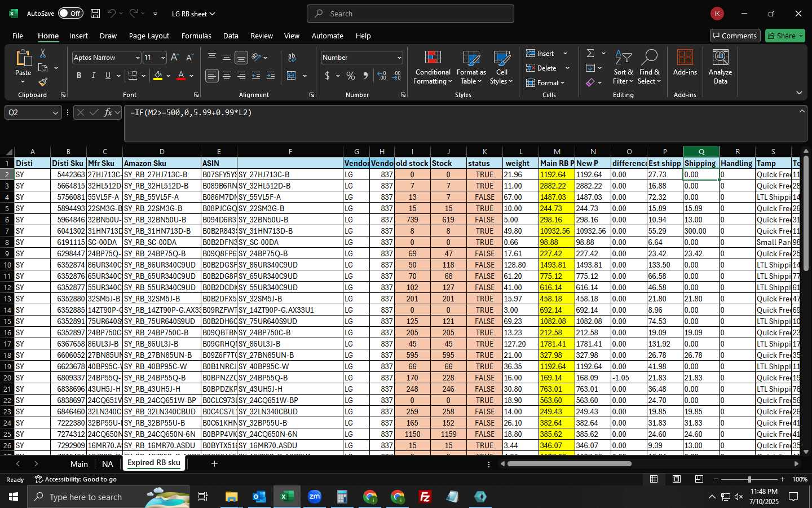This screenshot has width=812, height=508.
Task: Click the Undo arrow icon
Action: click(x=112, y=14)
